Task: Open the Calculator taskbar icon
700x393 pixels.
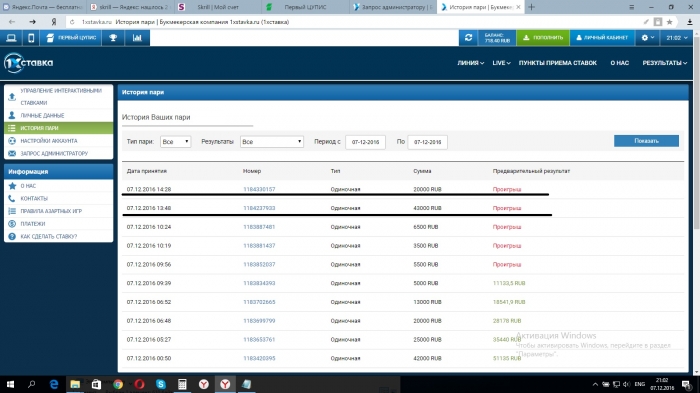Action: [182, 384]
